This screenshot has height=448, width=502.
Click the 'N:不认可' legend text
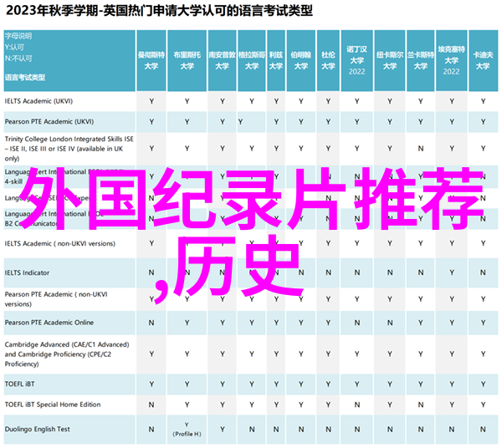(x=18, y=59)
